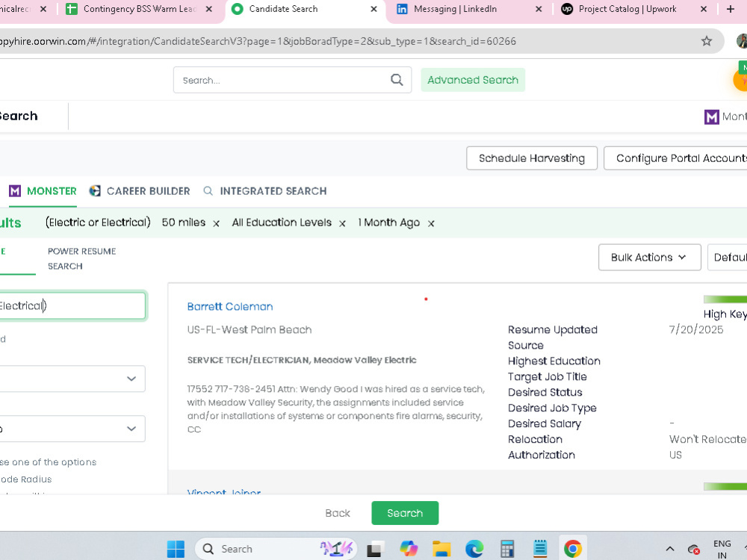Close the Candidate Search browser tab

(x=374, y=9)
